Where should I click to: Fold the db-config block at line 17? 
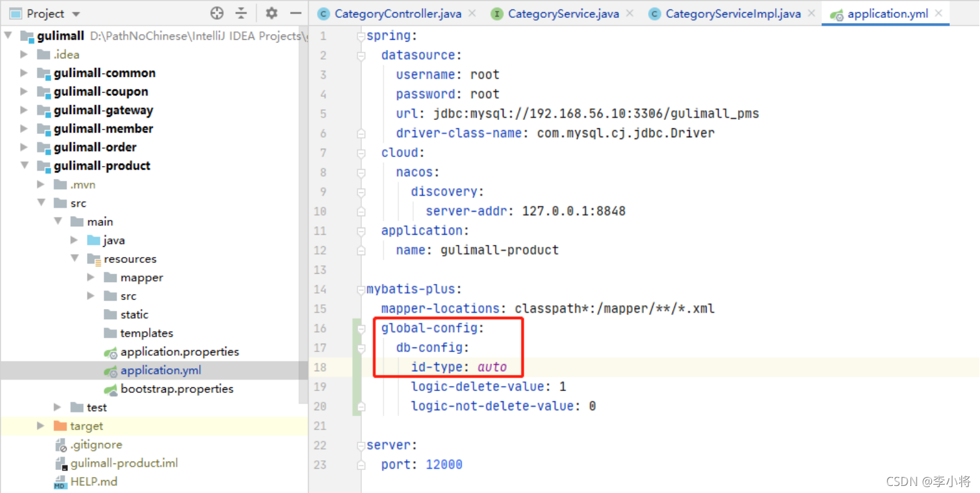[x=361, y=347]
